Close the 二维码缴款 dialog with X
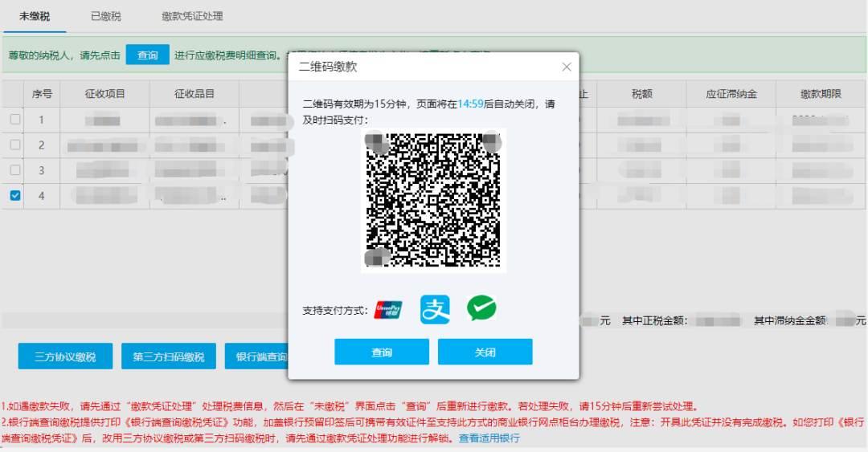Image resolution: width=868 pixels, height=452 pixels. click(x=567, y=67)
